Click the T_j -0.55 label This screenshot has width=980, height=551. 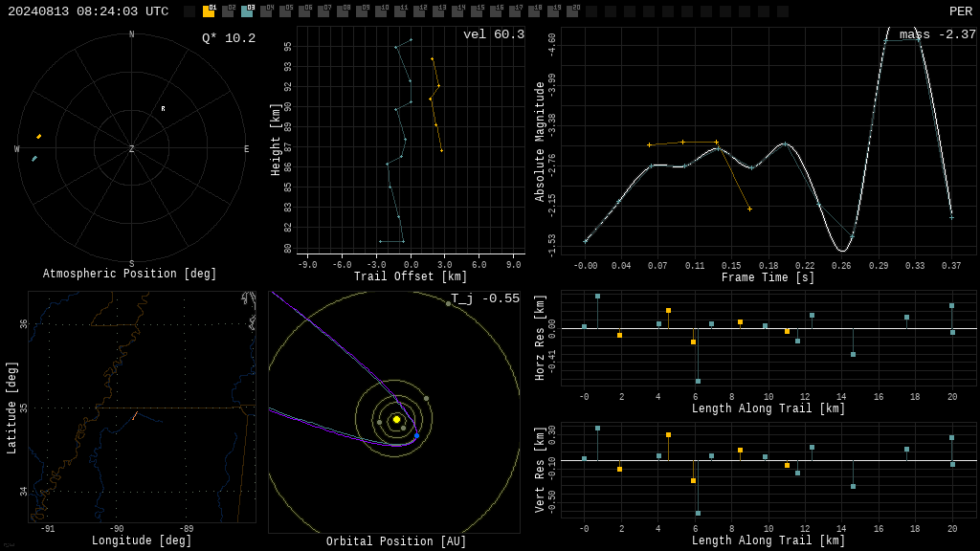pyautogui.click(x=485, y=298)
